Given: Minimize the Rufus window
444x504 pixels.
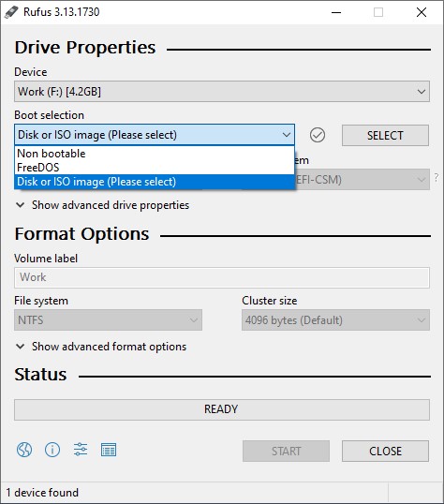Looking at the screenshot, I should [x=336, y=12].
